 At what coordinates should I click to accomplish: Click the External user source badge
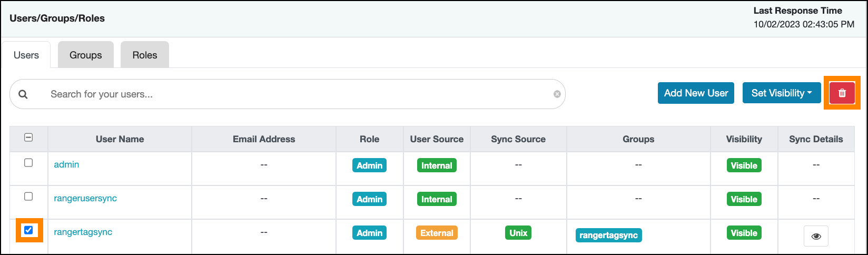[437, 233]
